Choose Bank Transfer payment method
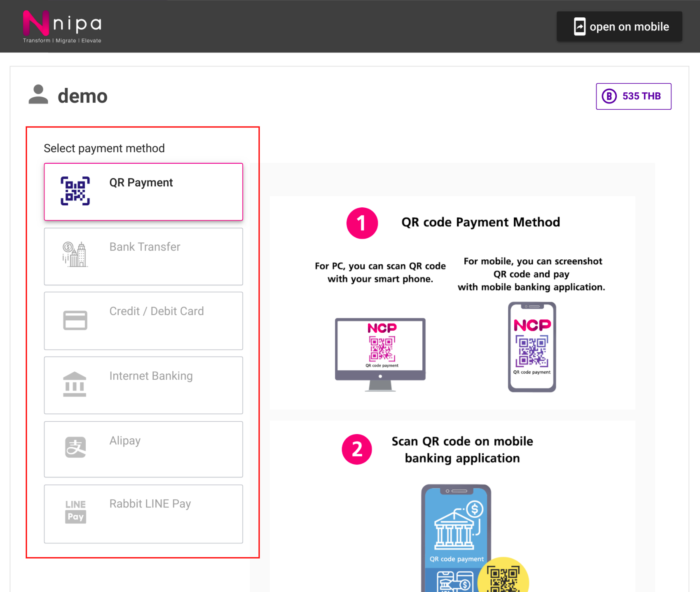This screenshot has height=592, width=700. [143, 256]
